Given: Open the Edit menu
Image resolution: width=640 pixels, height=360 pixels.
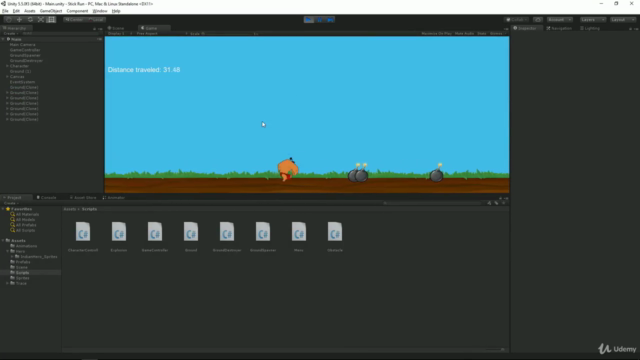Looking at the screenshot, I should click(16, 11).
